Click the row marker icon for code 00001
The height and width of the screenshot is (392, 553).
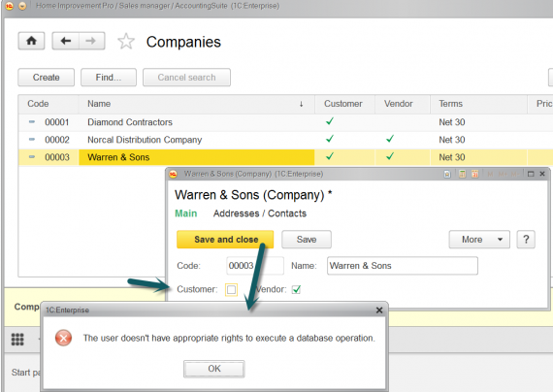(x=32, y=121)
